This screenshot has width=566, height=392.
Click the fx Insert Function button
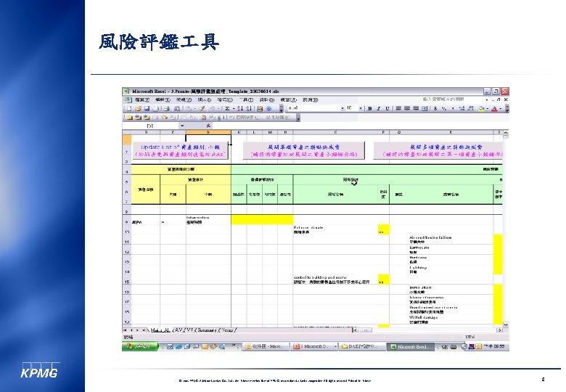[x=208, y=126]
